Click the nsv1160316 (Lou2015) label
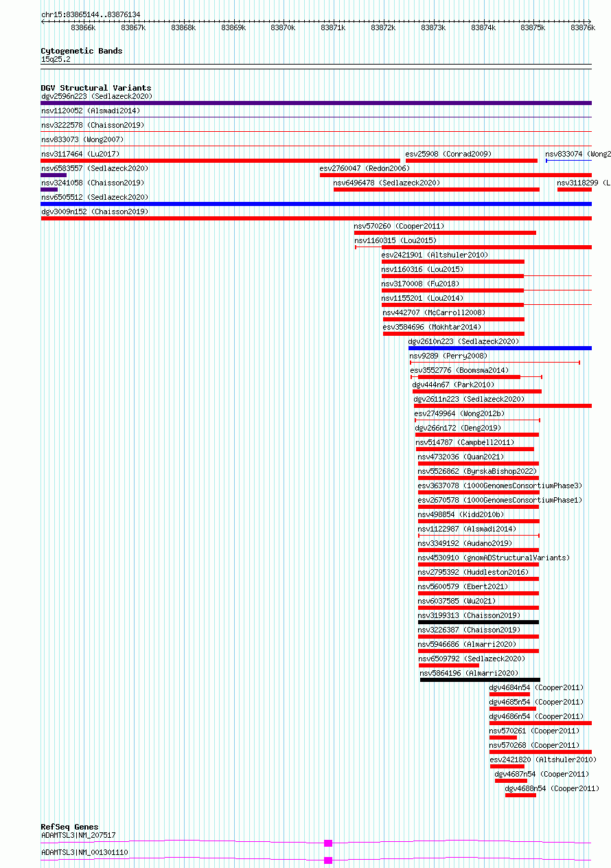Viewport: 611px width, 868px height. 422,270
